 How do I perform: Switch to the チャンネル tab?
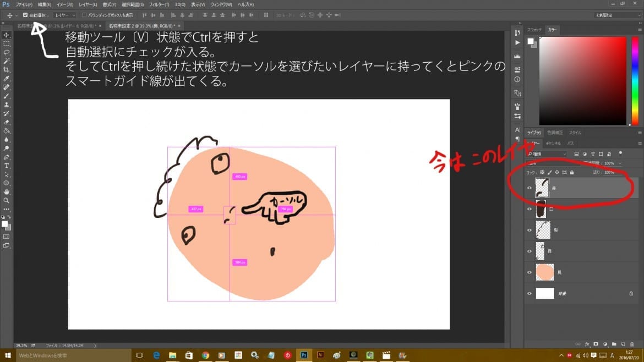(553, 143)
